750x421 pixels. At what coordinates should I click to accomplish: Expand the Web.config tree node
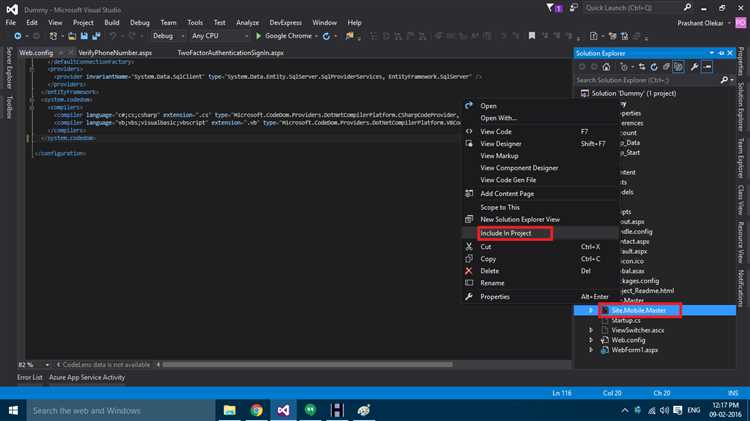coord(591,340)
